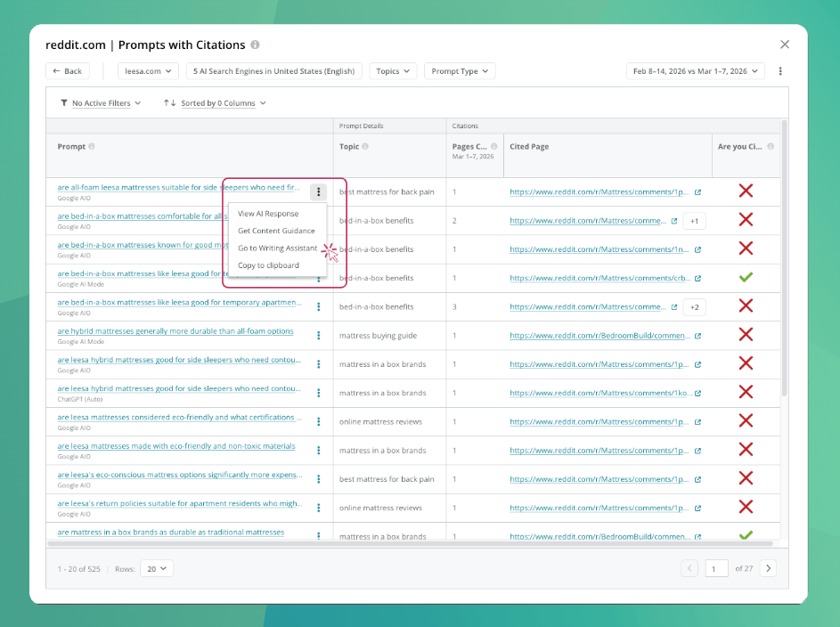Viewport: 840px width, 627px height.
Task: Open the Prompt Type dropdown
Action: (x=460, y=71)
